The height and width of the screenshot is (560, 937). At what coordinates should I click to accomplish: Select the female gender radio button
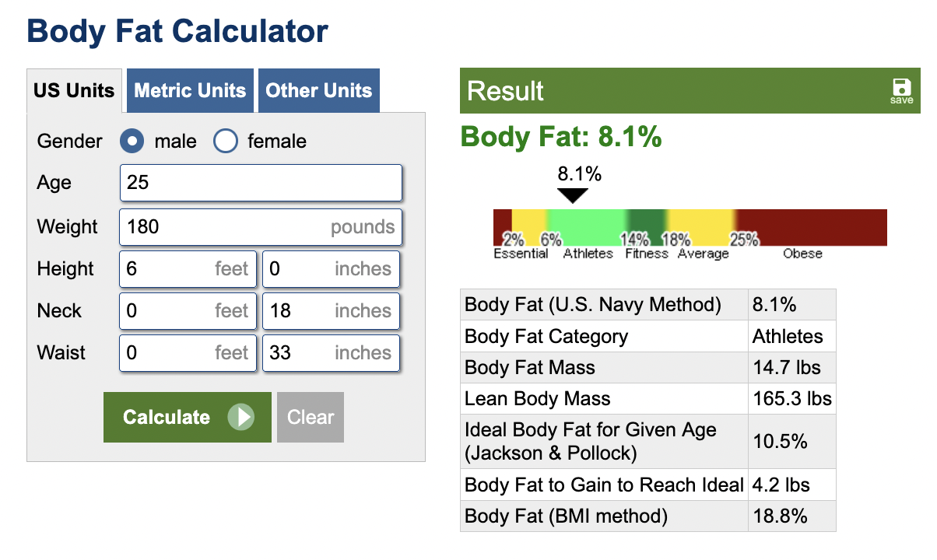226,141
